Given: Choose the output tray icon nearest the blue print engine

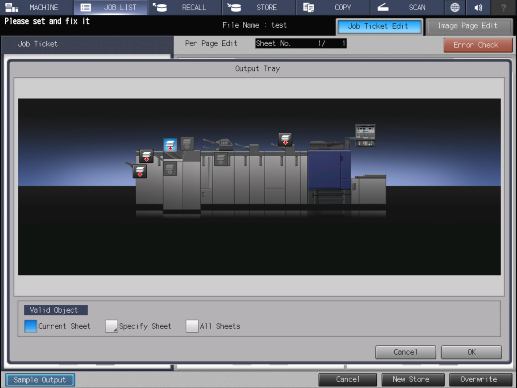Looking at the screenshot, I should pyautogui.click(x=285, y=139).
